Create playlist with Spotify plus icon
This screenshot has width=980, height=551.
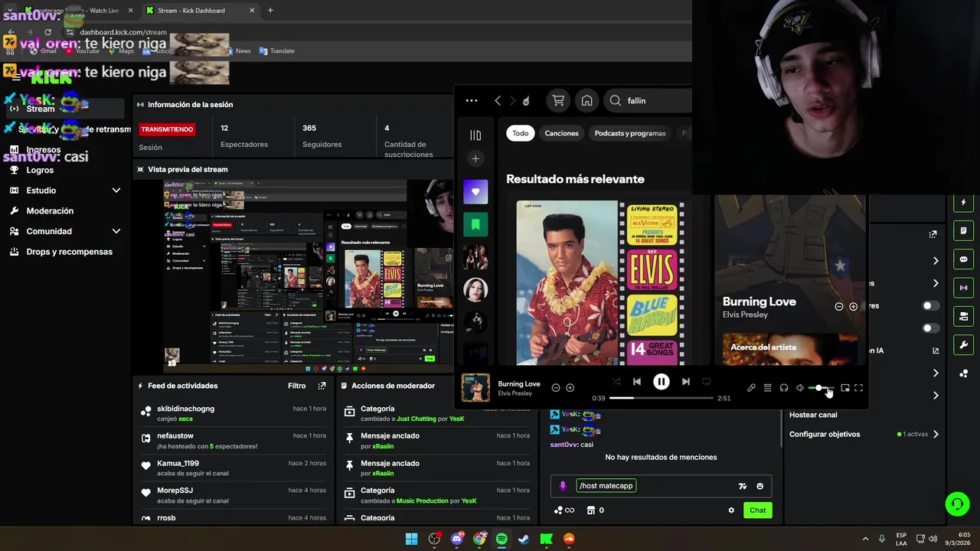click(475, 159)
